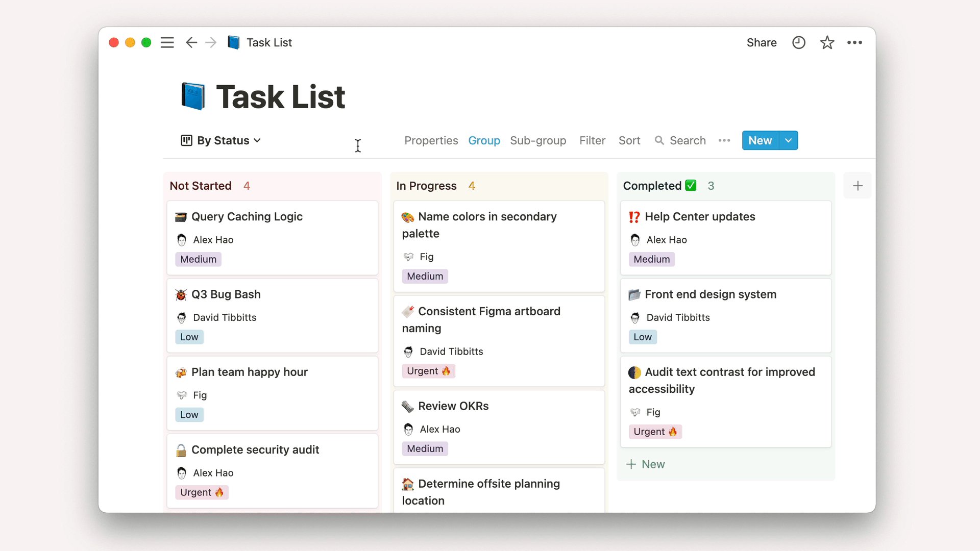Click Share at the top right
Image resolution: width=980 pixels, height=551 pixels.
(762, 42)
